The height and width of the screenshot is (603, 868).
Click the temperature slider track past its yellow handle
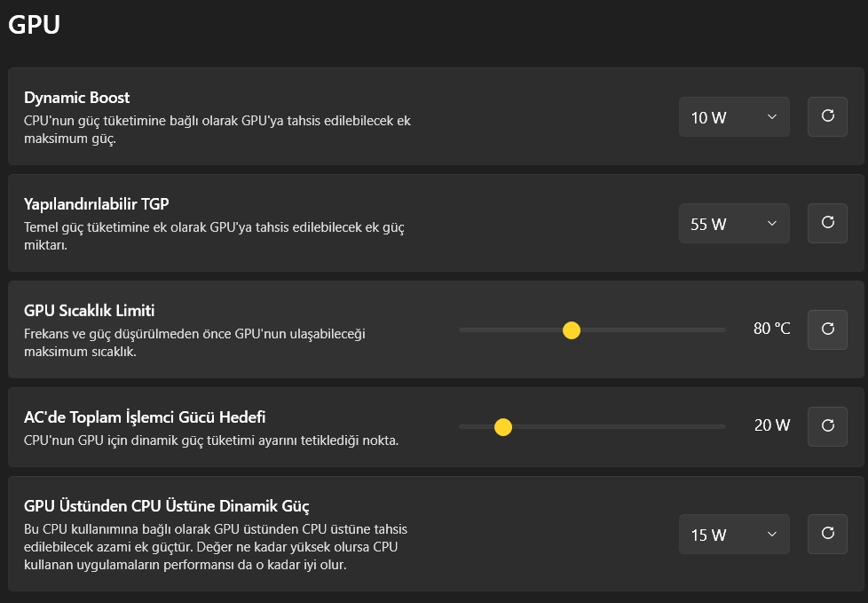coord(653,330)
